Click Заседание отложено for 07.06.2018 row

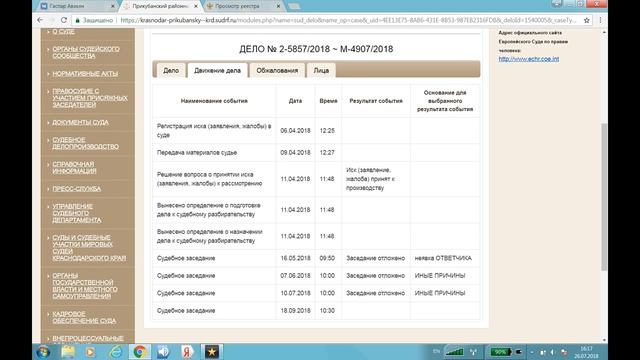(x=376, y=276)
